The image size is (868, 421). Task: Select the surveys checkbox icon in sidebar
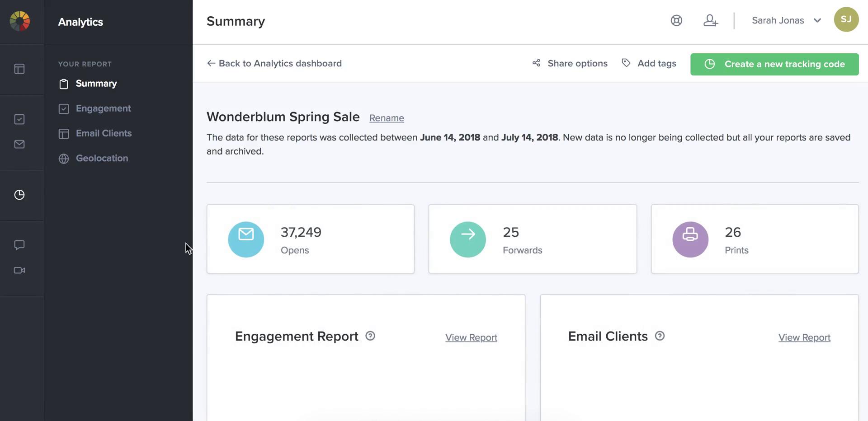(x=19, y=119)
